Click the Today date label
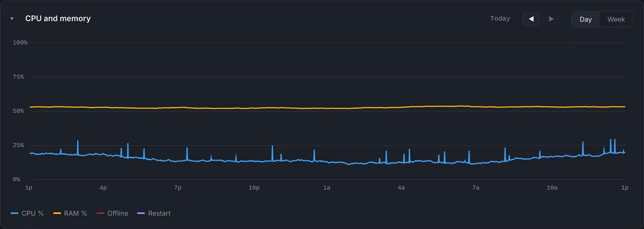 [x=500, y=19]
